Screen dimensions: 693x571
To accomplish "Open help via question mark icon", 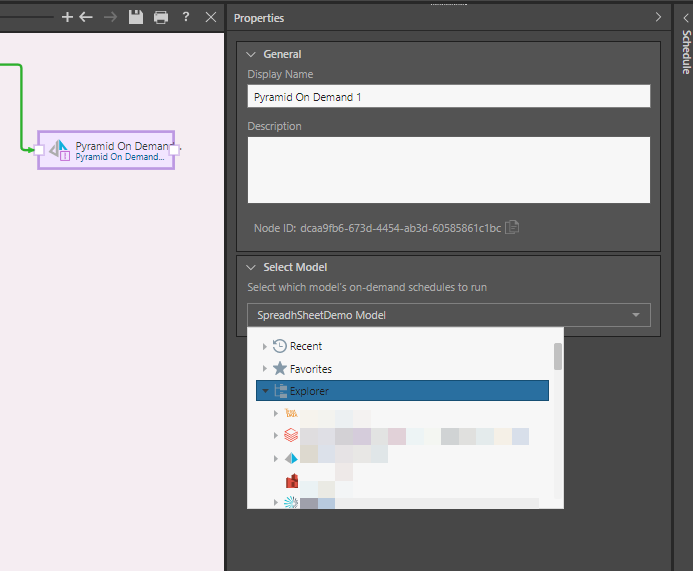I will click(x=186, y=17).
